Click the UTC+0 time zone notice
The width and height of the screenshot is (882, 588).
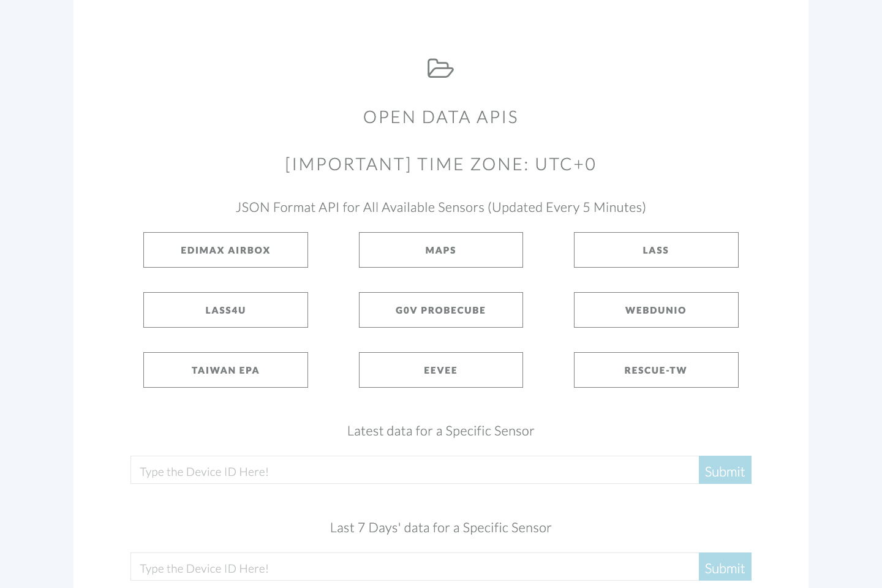[440, 164]
